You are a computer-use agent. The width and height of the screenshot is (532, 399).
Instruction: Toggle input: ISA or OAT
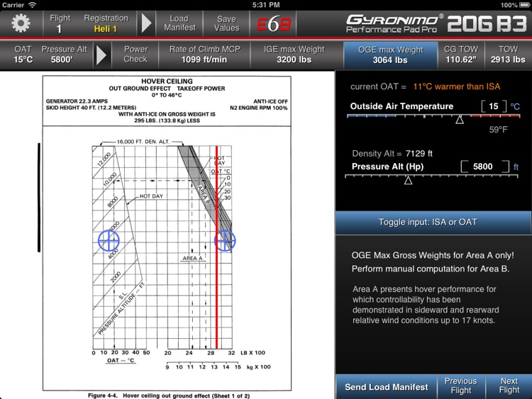click(x=433, y=223)
